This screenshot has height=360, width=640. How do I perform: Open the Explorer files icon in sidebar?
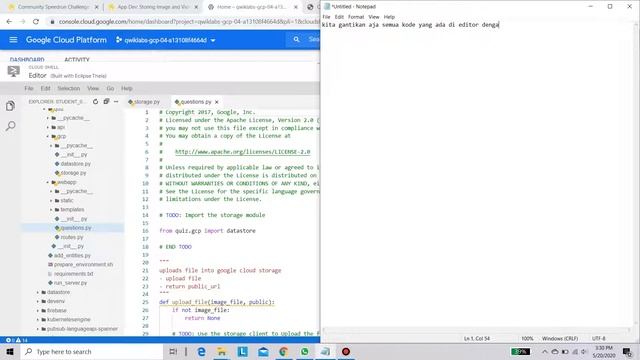(x=11, y=106)
